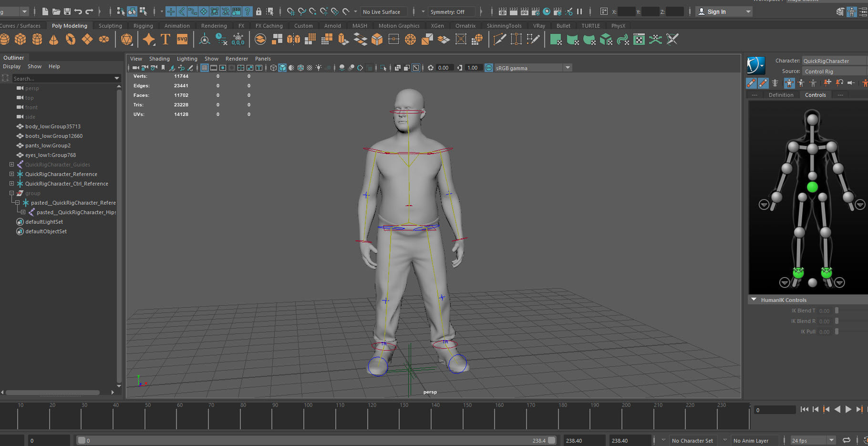This screenshot has height=446, width=868.
Task: Open the Character dropdown QuickRigCharacter
Action: coord(835,61)
